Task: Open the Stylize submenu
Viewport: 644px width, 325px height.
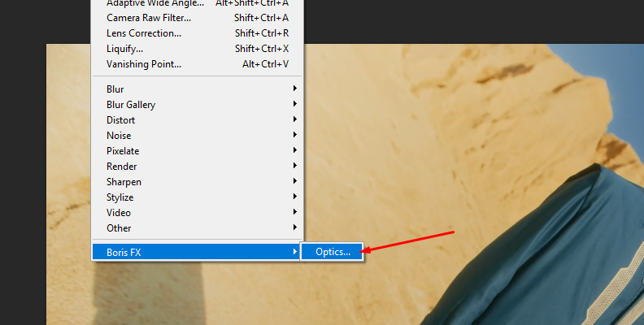Action: 197,197
